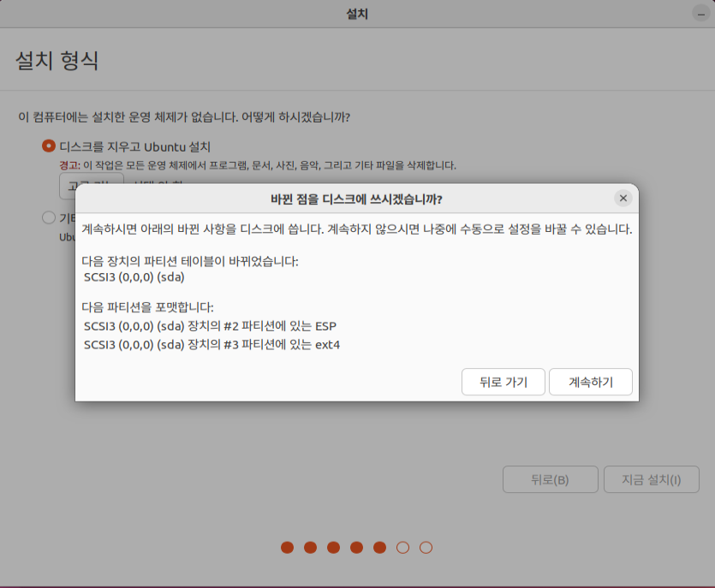Click the 설치 형식 page heading
The height and width of the screenshot is (588, 715).
tap(57, 60)
